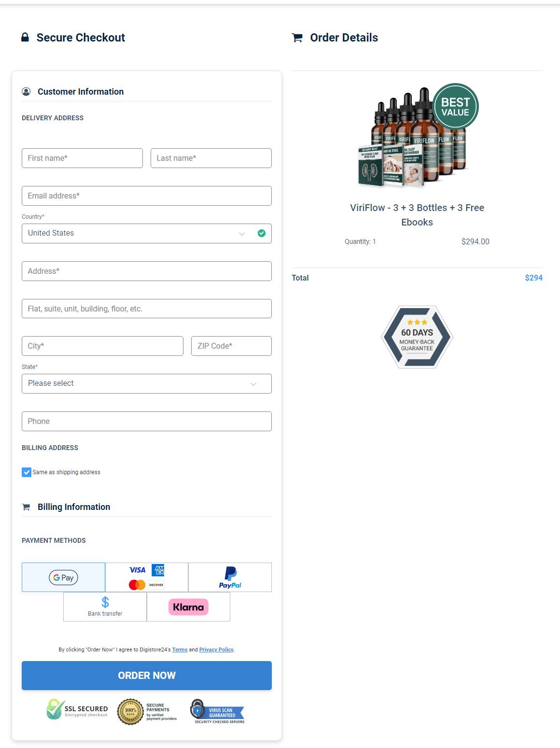This screenshot has height=748, width=560.
Task: Click the Billing Address heading
Action: coord(50,448)
